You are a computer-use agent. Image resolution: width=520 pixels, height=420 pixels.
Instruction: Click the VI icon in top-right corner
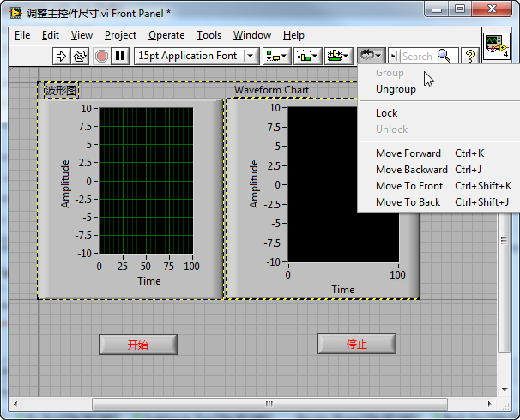point(496,45)
